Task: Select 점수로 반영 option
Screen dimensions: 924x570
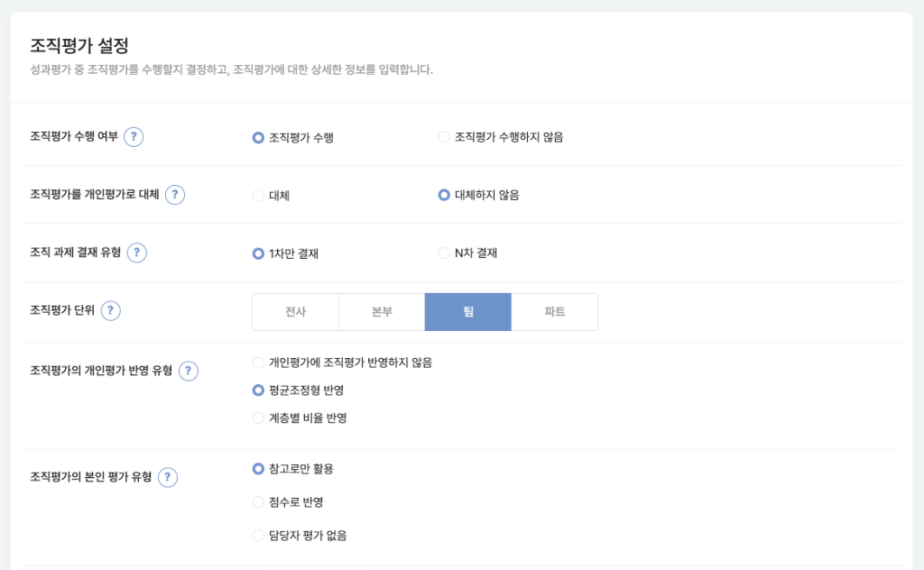Action: (x=288, y=502)
